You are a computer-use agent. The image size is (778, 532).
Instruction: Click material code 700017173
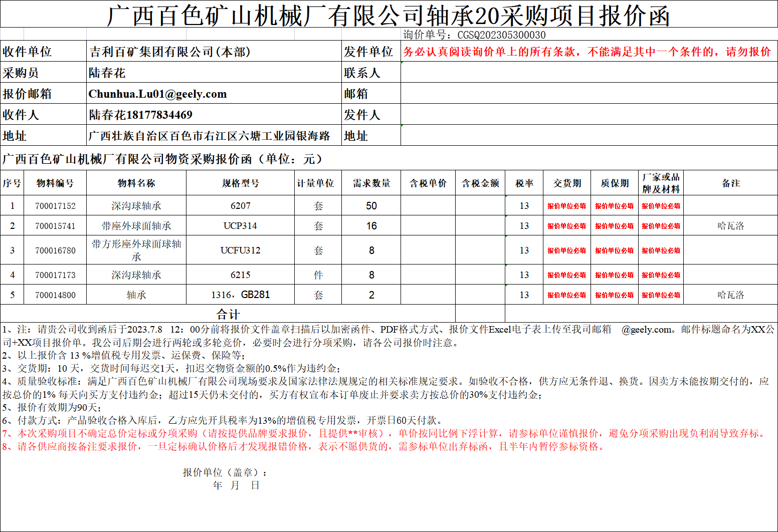click(55, 275)
